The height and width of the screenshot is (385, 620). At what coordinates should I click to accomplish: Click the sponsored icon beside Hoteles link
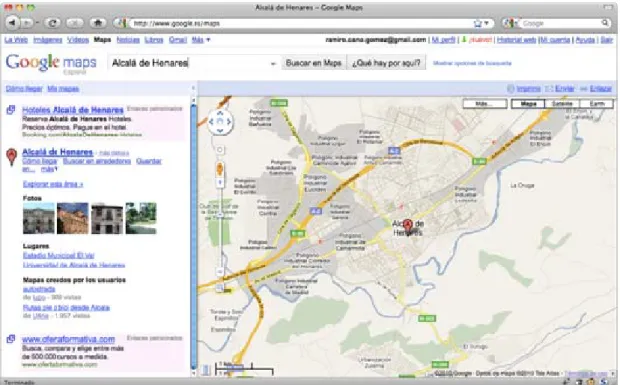11,110
